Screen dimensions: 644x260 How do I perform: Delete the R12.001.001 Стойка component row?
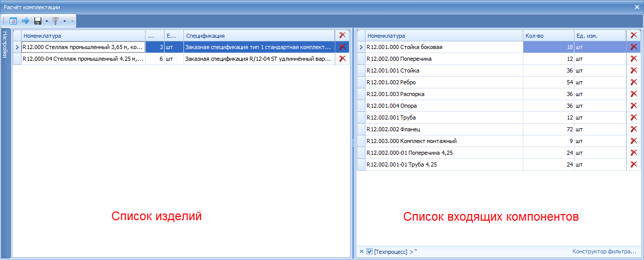(634, 70)
